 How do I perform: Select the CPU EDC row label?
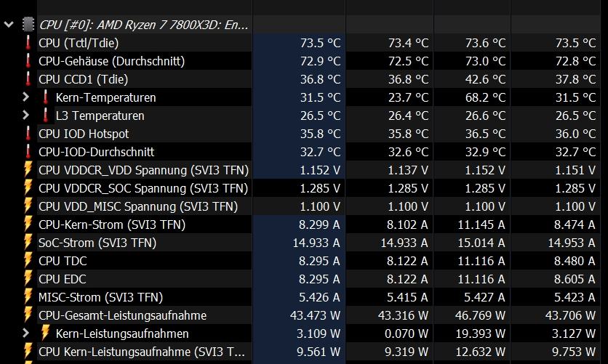coord(63,279)
